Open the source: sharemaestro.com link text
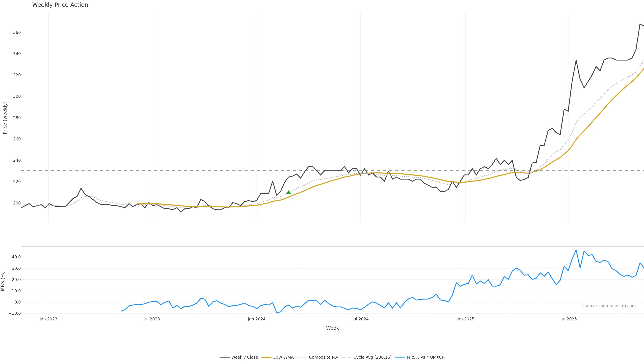This screenshot has height=362, width=644. (609, 306)
